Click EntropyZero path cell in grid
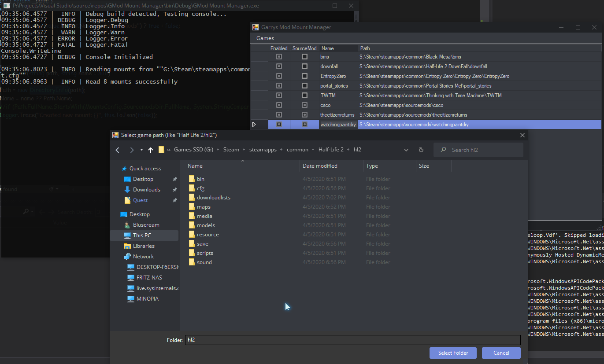Screen dimensions: 604x364 (479, 76)
